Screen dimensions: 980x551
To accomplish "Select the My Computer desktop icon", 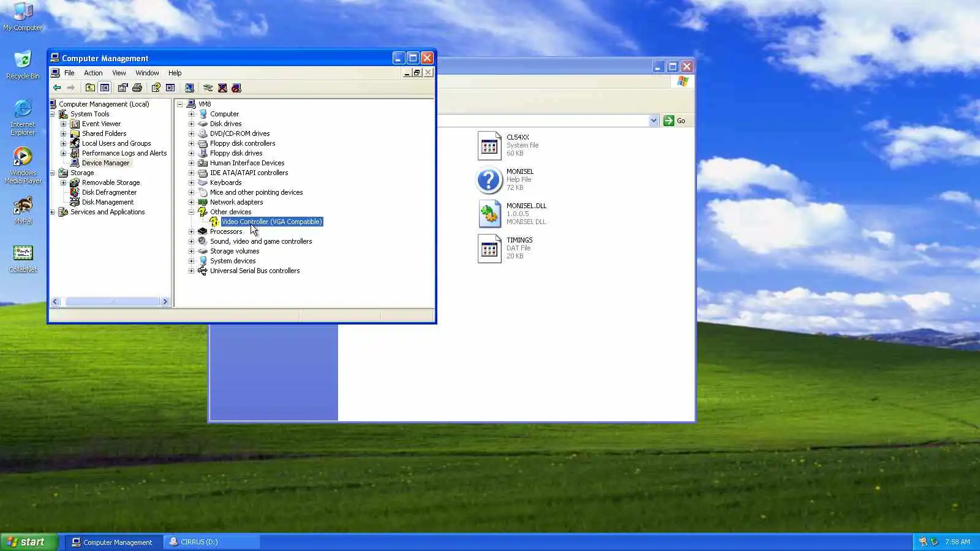I will coord(23,17).
